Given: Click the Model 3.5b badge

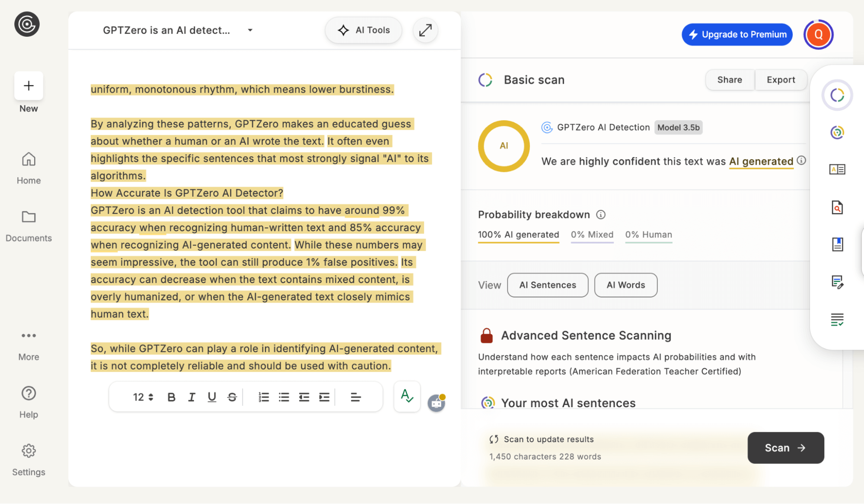Looking at the screenshot, I should (x=678, y=128).
